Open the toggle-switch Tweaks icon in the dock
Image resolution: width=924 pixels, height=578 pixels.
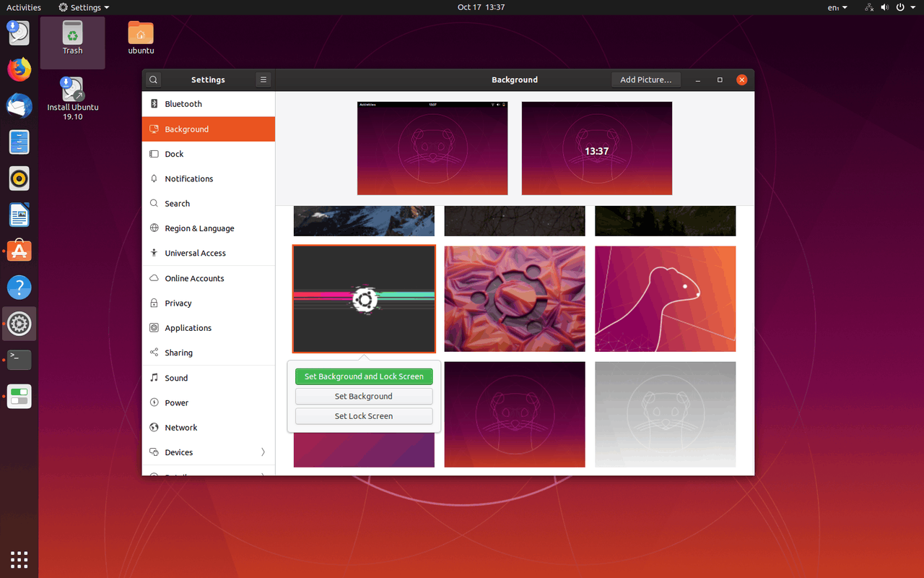point(19,396)
